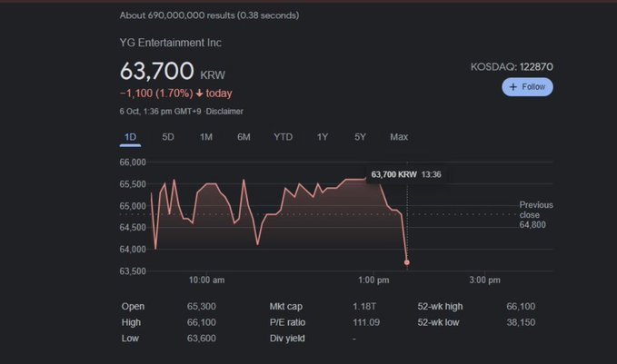Click the Div yield label
Viewport: 617px width, 364px height.
(287, 339)
